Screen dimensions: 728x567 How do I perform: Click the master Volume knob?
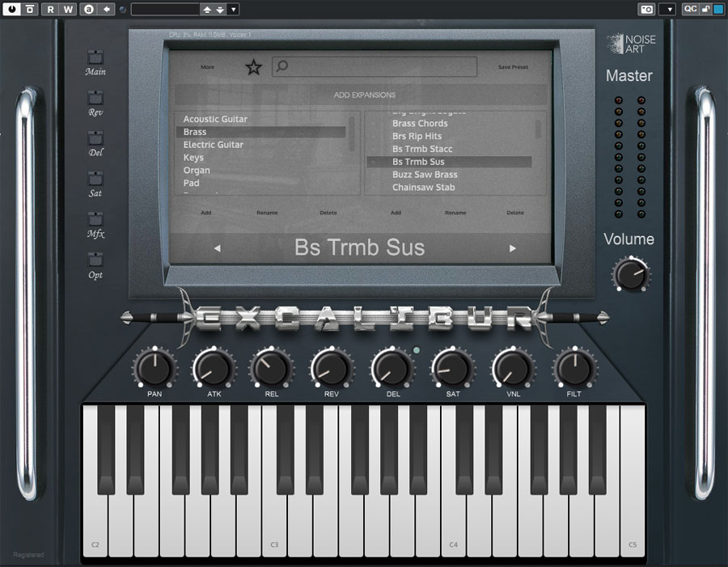631,274
